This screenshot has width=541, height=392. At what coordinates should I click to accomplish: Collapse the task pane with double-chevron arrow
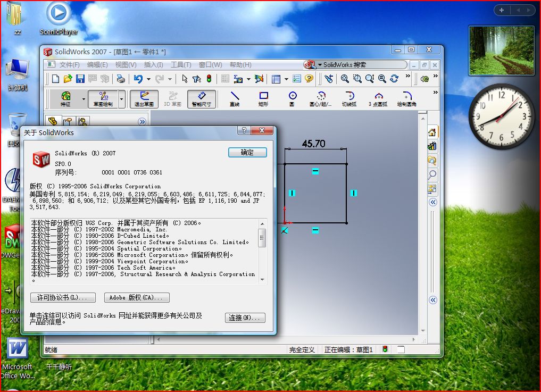click(432, 202)
